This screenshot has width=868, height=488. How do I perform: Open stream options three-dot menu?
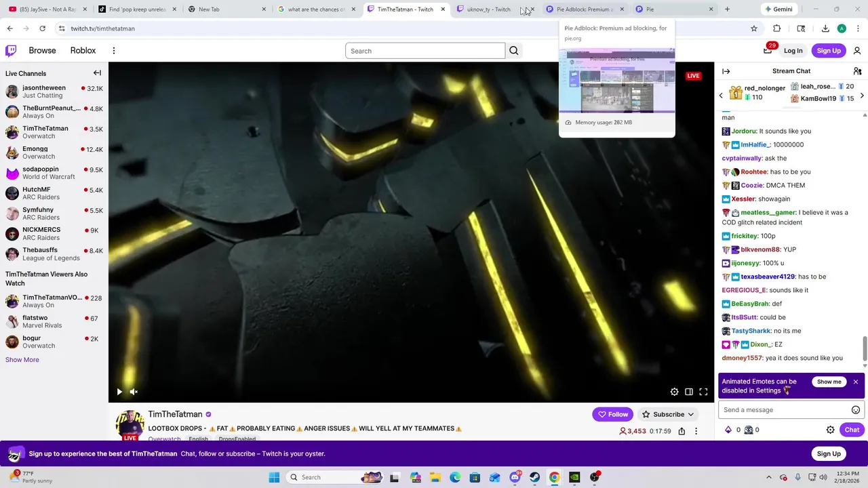coord(696,431)
